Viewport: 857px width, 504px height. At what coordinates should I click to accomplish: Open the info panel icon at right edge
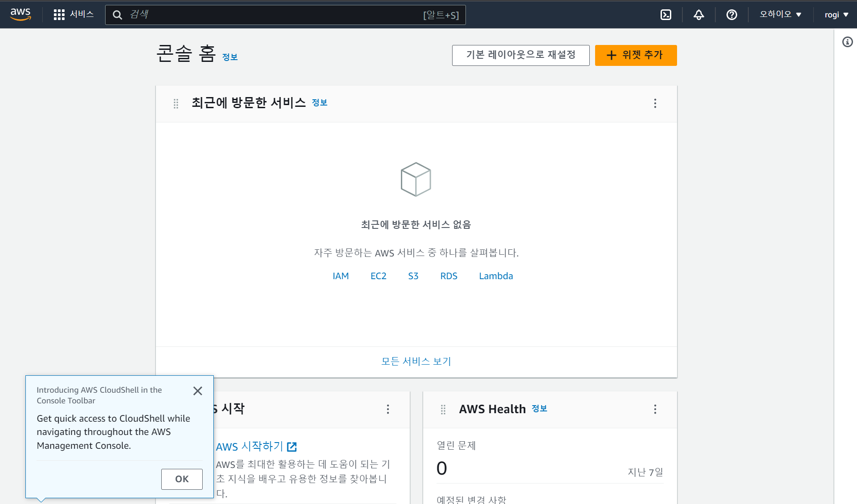coord(847,42)
